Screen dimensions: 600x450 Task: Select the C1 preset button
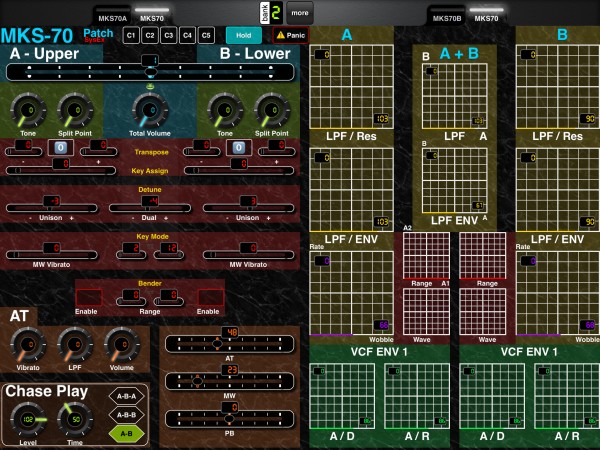tap(131, 36)
